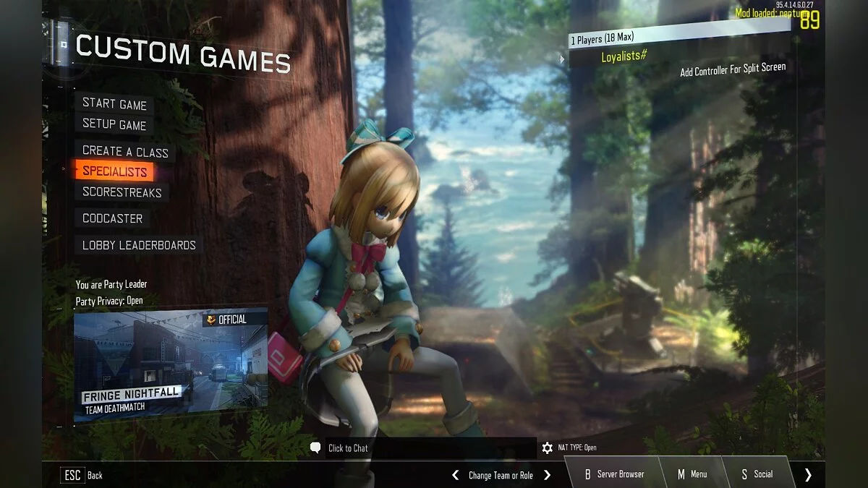Viewport: 868px width, 488px height.
Task: Click the ESC key icon
Action: [x=72, y=475]
